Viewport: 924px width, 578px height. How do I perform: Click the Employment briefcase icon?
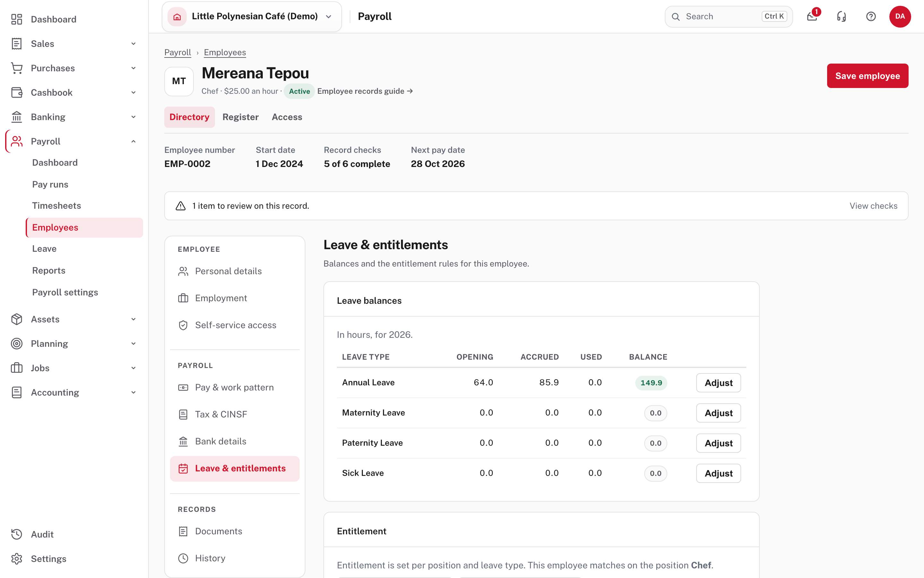coord(183,298)
